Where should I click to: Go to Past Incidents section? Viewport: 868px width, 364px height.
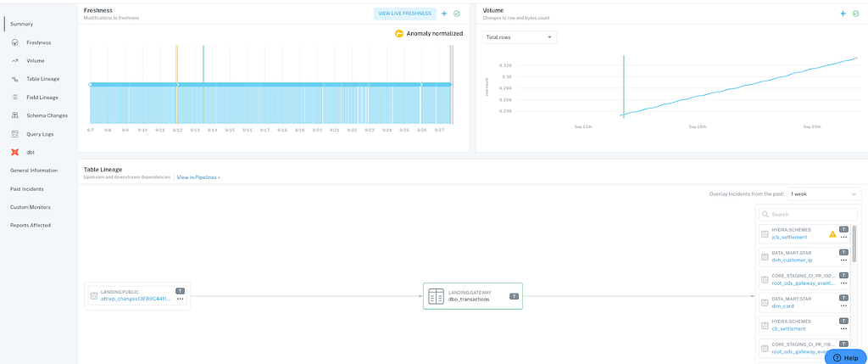[x=27, y=189]
